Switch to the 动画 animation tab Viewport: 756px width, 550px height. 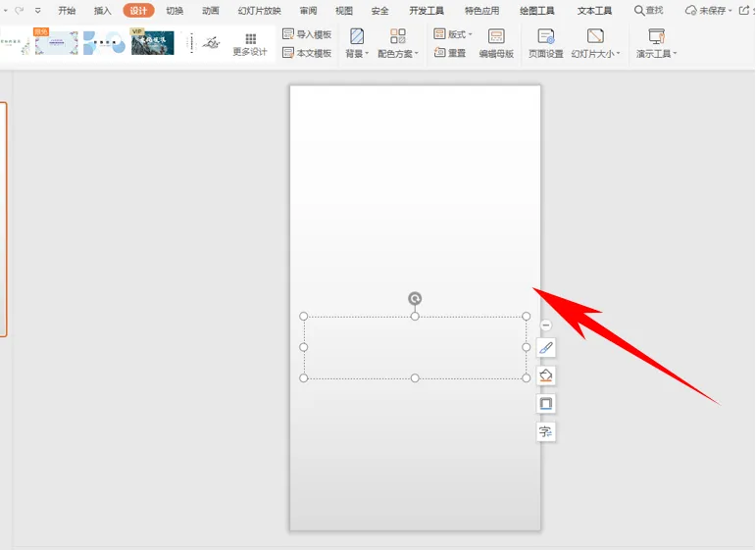point(210,11)
